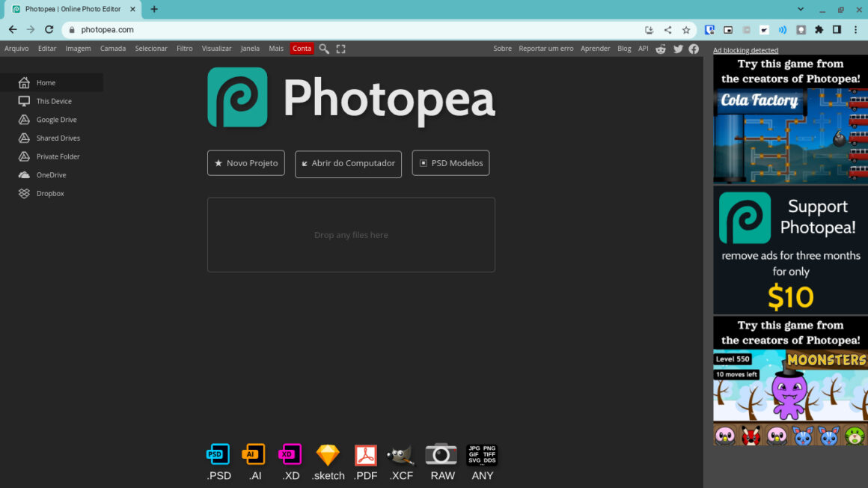Open the Photopea Blog link
Screen dimensions: 868x488
point(624,48)
